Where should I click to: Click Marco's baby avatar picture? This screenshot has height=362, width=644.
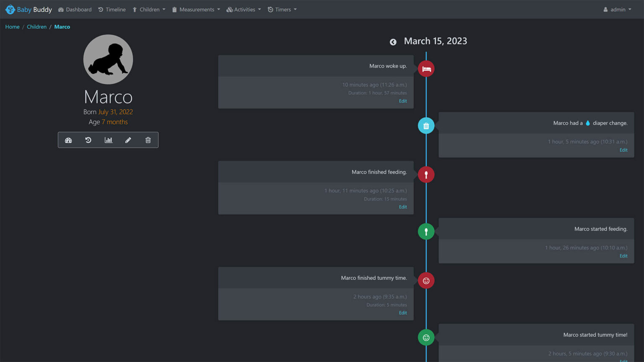(108, 59)
